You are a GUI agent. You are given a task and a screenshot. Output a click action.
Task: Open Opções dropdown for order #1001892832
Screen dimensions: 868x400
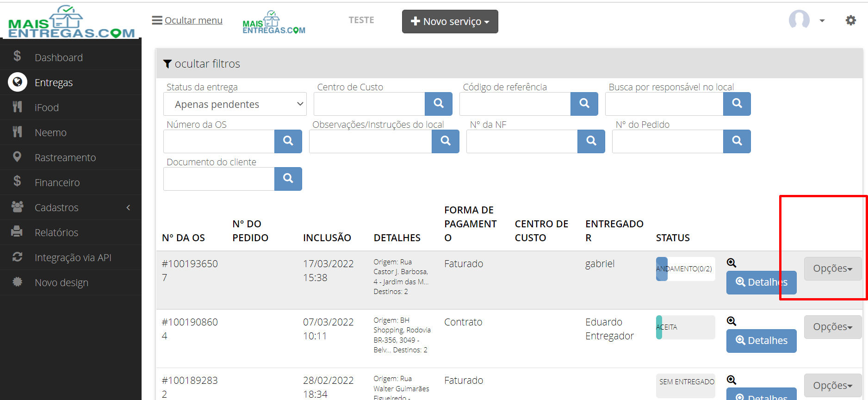[833, 385]
